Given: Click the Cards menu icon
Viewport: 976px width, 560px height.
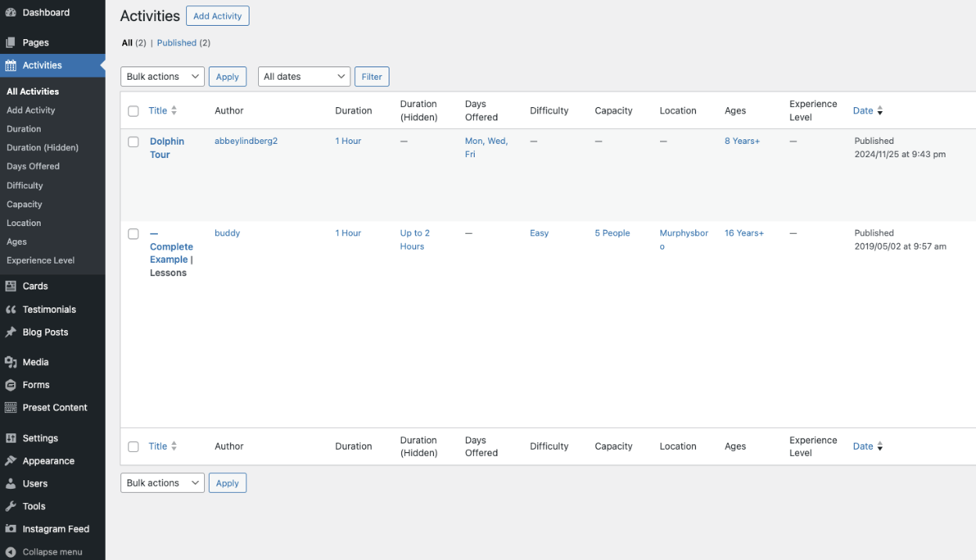Looking at the screenshot, I should tap(11, 286).
